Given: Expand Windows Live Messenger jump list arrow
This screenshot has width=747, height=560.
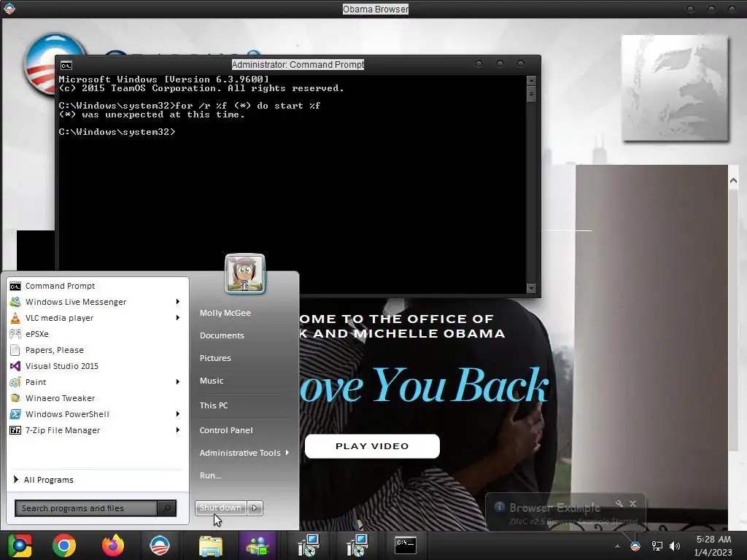Looking at the screenshot, I should pyautogui.click(x=178, y=302).
